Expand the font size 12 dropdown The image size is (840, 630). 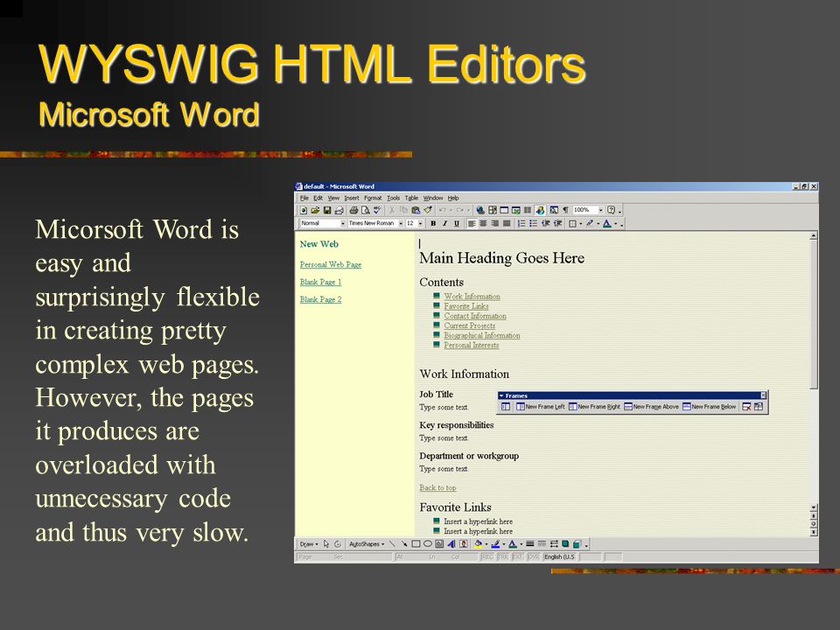click(421, 223)
